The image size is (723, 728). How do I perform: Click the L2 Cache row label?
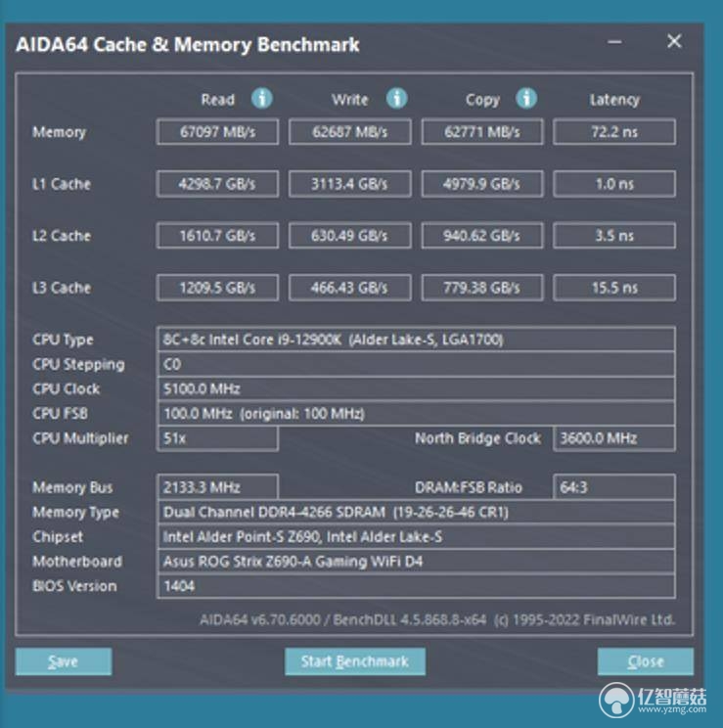point(62,236)
